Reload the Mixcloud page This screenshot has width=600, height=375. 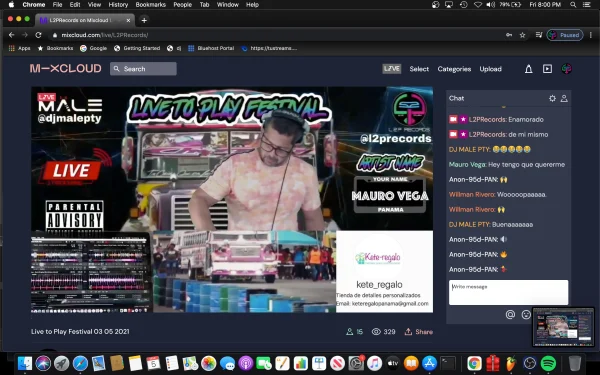38,35
